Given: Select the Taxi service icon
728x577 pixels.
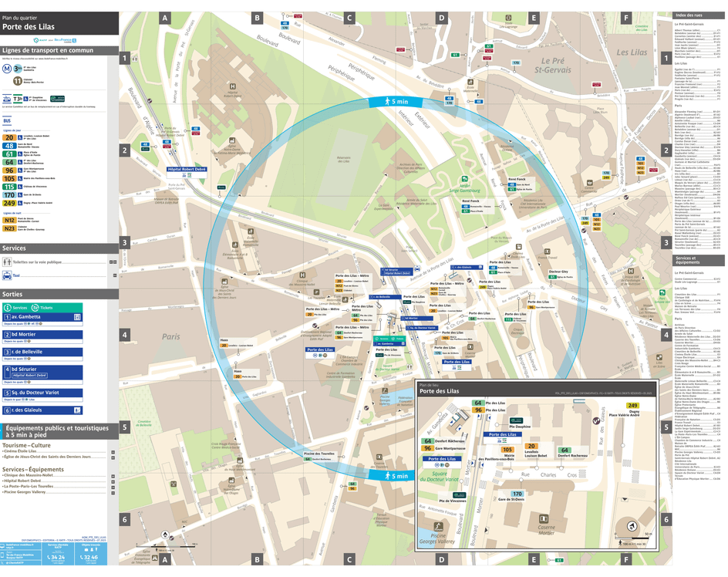Looking at the screenshot, I should click(x=7, y=275).
